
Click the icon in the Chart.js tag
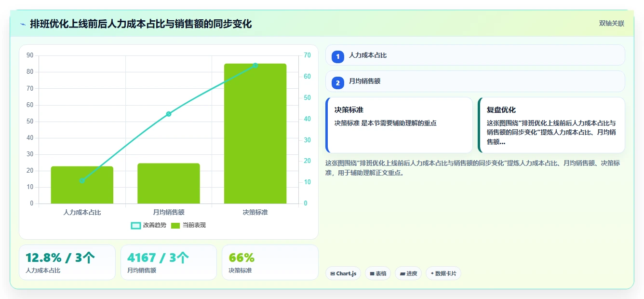(333, 273)
